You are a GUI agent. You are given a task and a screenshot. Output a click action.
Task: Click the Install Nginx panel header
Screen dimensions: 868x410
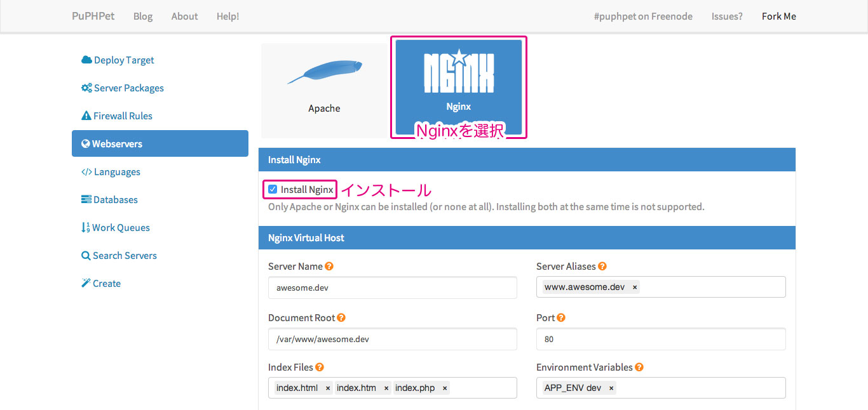point(527,160)
